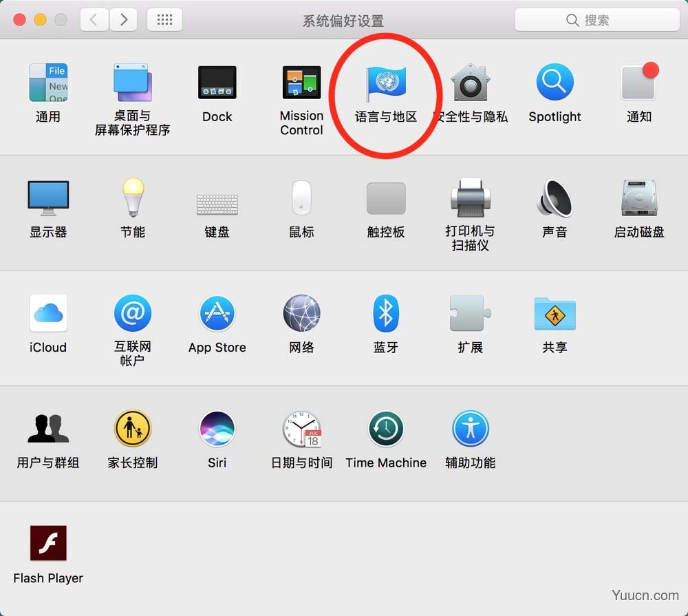
Task: Open the Dock preferences icon
Action: [217, 83]
